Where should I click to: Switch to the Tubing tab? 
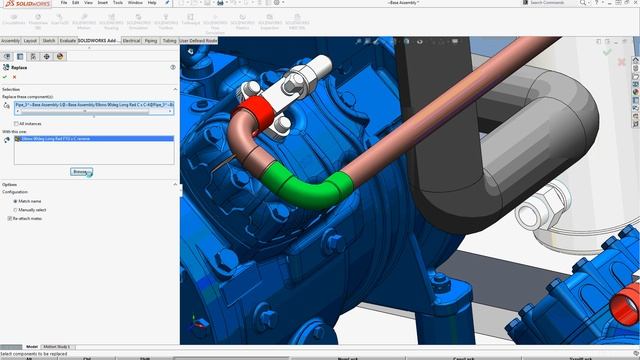169,41
